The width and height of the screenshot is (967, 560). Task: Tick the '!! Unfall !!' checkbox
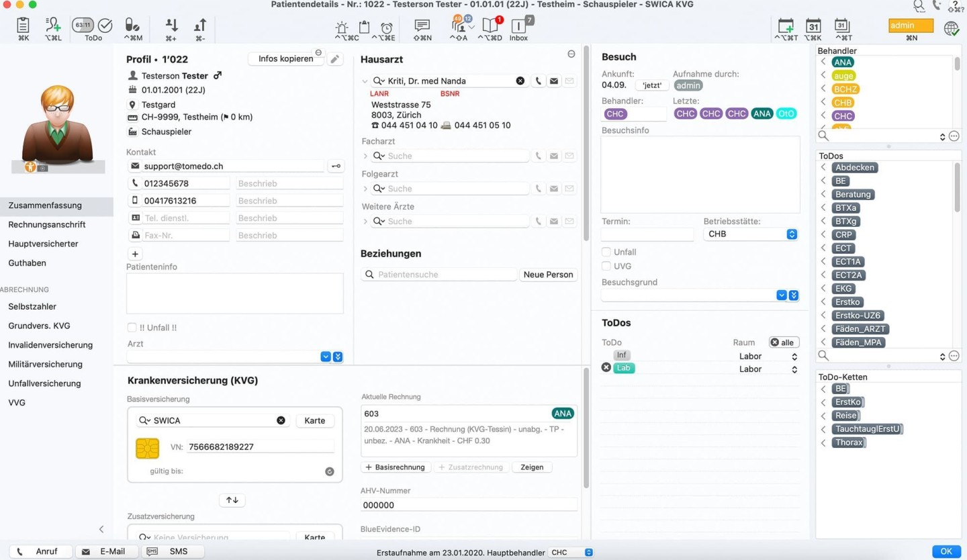point(132,328)
